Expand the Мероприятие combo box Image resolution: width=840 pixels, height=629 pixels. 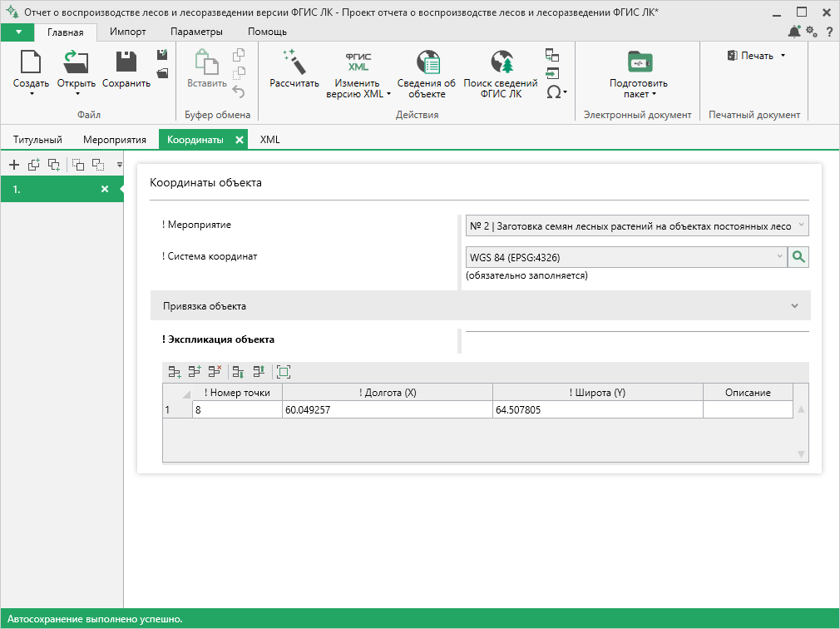coord(637,226)
